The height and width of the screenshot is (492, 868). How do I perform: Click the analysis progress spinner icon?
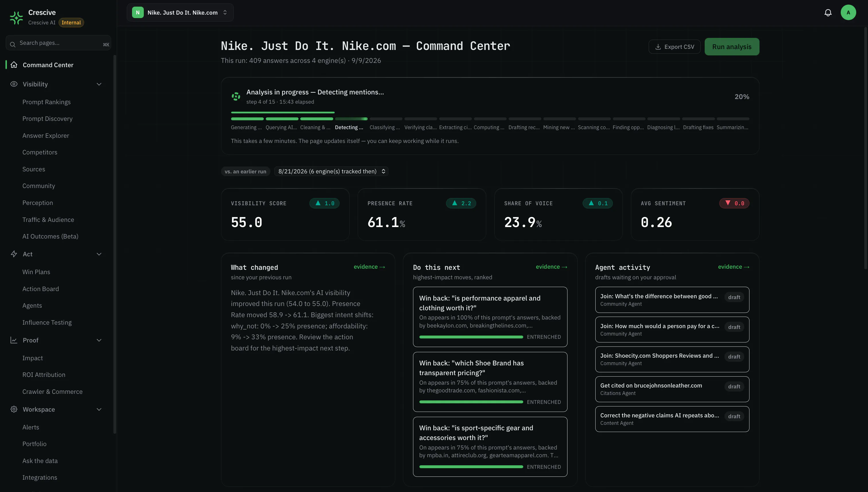pos(236,96)
